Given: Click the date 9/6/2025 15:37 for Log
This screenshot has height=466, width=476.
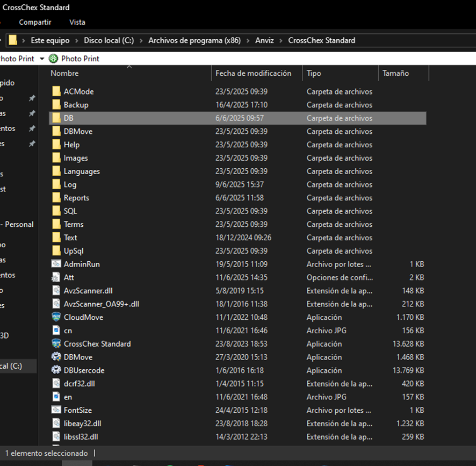Looking at the screenshot, I should 240,184.
